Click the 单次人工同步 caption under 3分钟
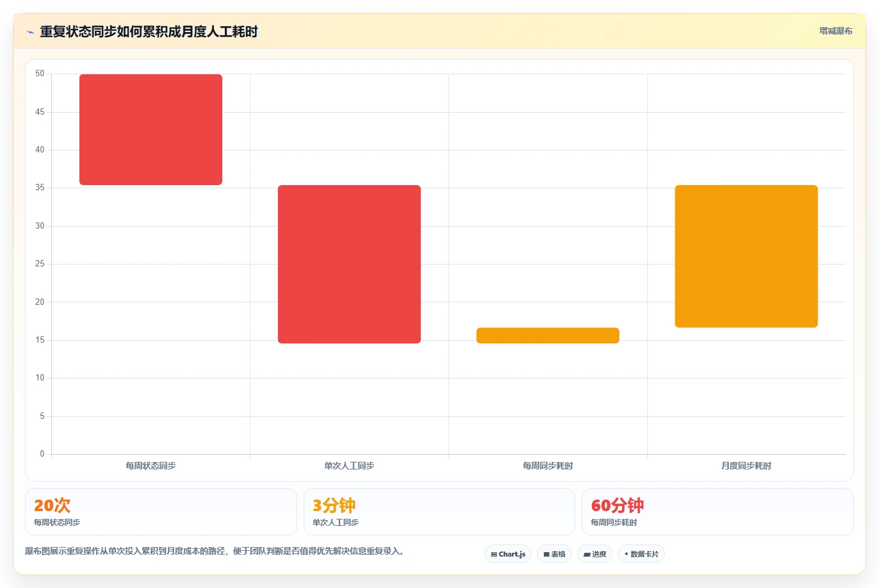 tap(336, 523)
